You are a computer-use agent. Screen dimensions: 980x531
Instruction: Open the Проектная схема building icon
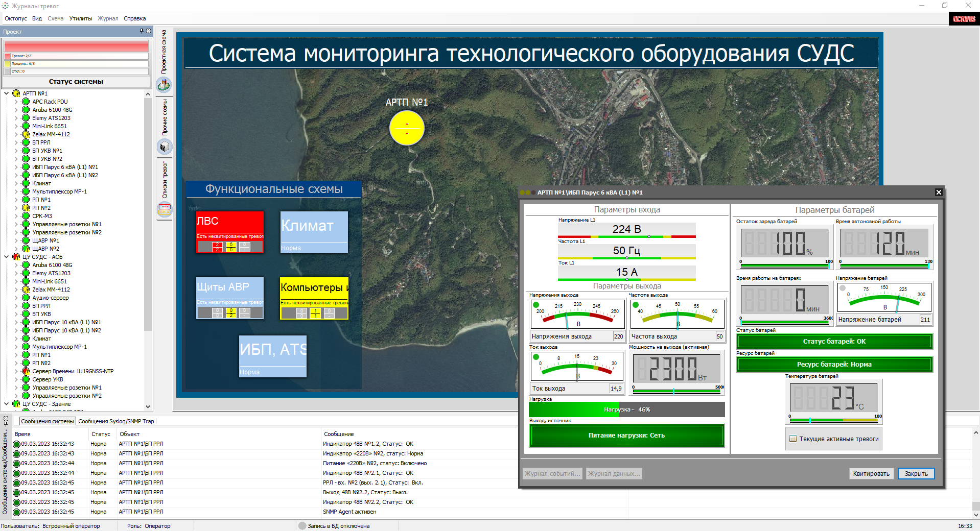pos(164,84)
